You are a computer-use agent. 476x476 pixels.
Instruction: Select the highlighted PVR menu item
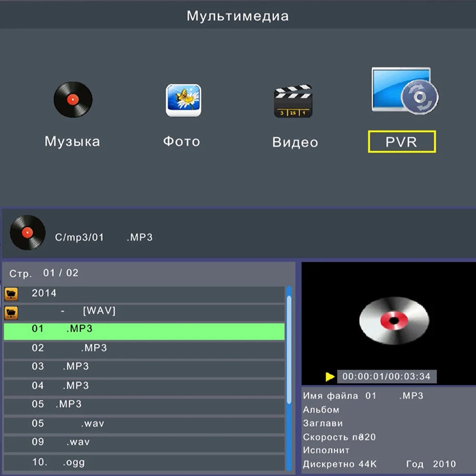point(402,142)
